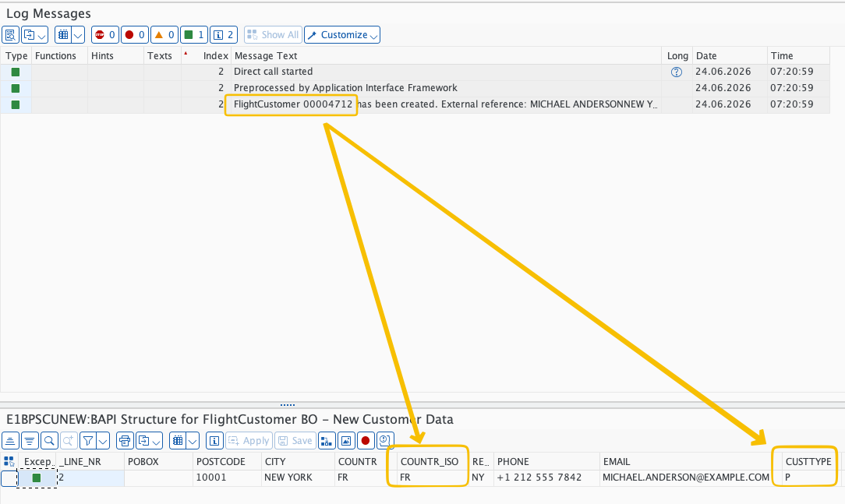Open export dropdown arrow in Log Messages toolbar

pyautogui.click(x=42, y=35)
